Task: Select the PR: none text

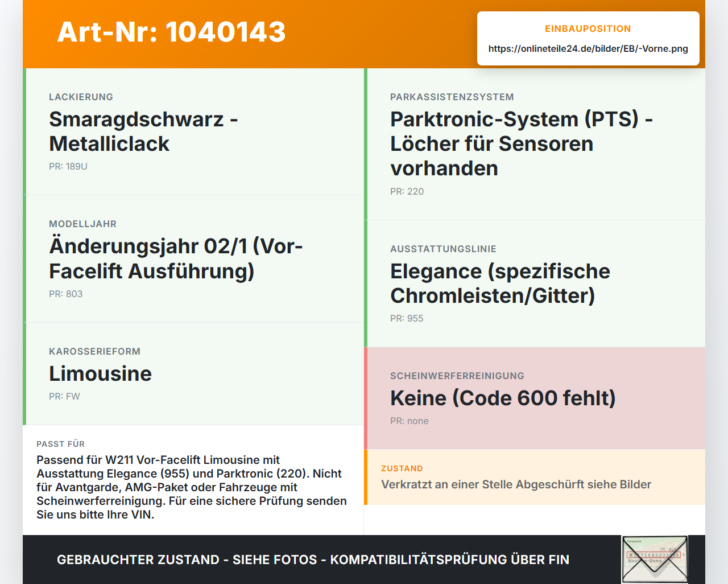Action: pos(409,421)
